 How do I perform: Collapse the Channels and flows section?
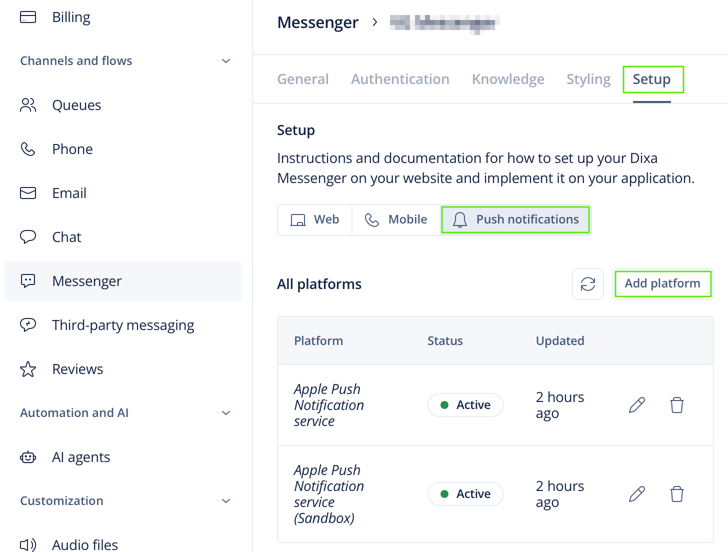pos(226,61)
